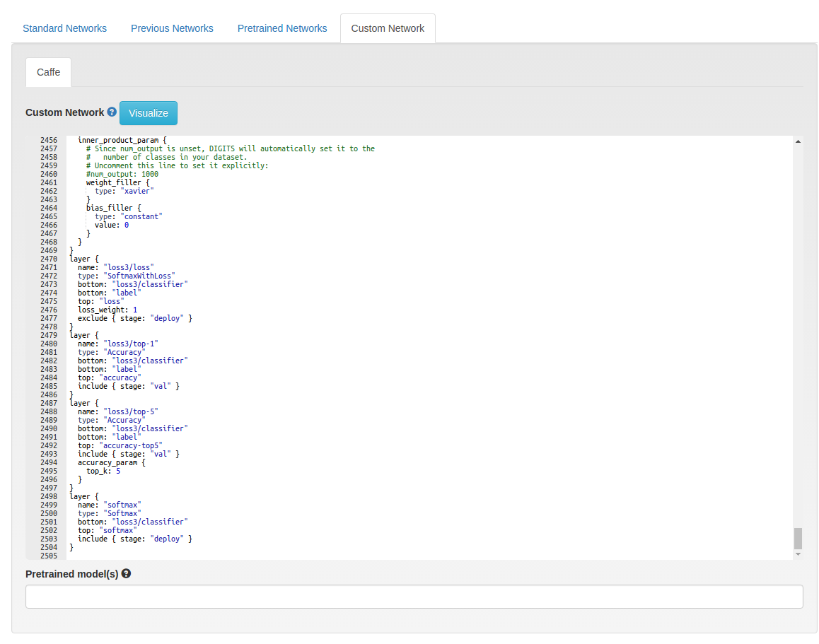Click the Pretrained model(s) input field
Screen dimensions: 819x644
point(414,597)
